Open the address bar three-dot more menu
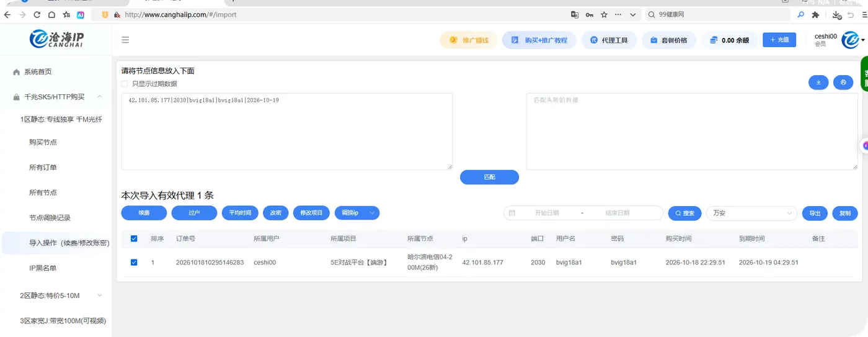This screenshot has width=868, height=337. [618, 14]
